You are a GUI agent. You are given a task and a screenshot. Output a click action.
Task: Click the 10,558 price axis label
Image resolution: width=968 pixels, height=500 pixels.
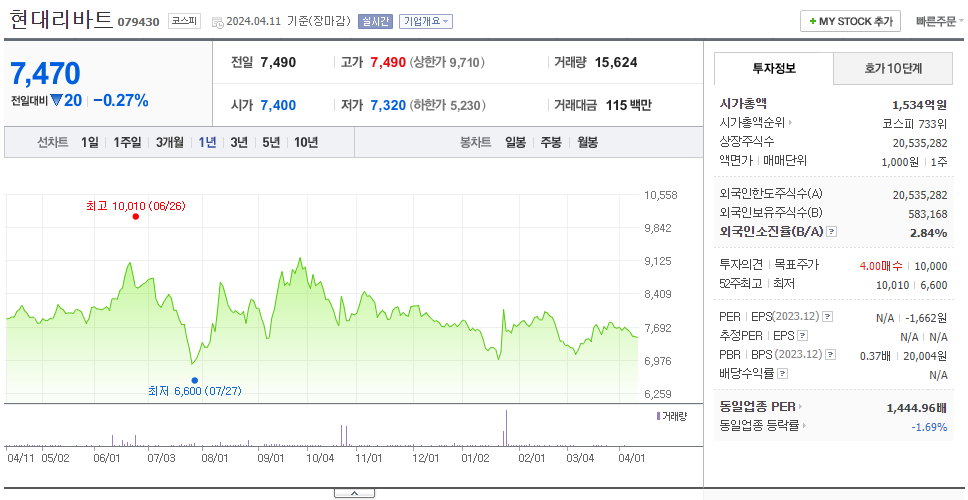pyautogui.click(x=661, y=195)
